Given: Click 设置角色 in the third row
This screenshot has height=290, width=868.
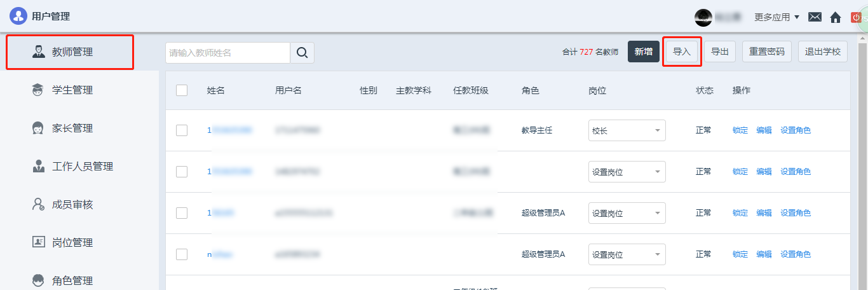Looking at the screenshot, I should [x=796, y=213].
